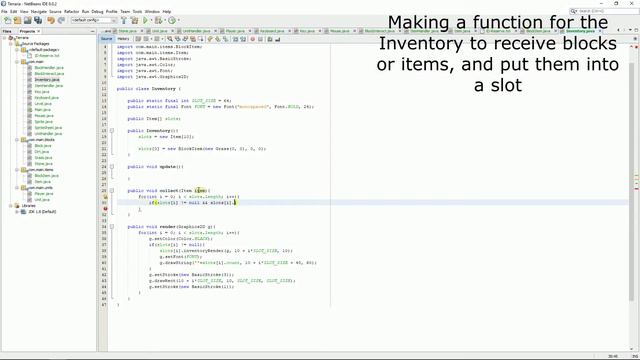Click the editor Find Selection magnifier icon

click(170, 39)
